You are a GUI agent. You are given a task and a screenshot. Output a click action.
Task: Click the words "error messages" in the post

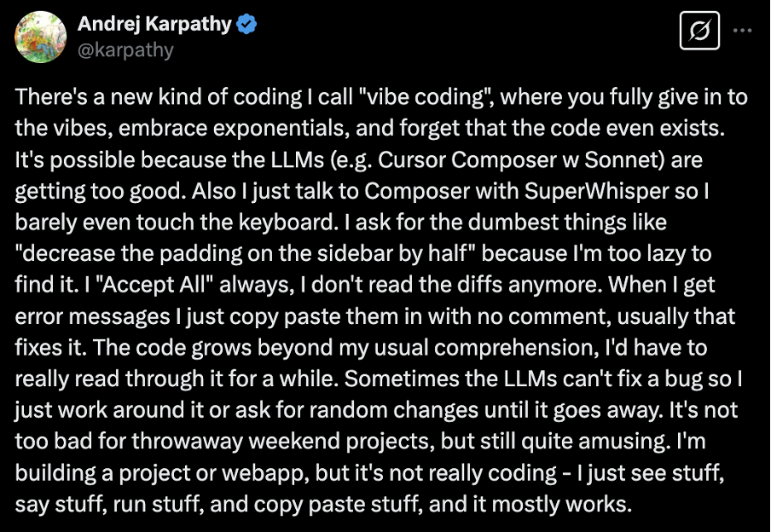tap(92, 316)
